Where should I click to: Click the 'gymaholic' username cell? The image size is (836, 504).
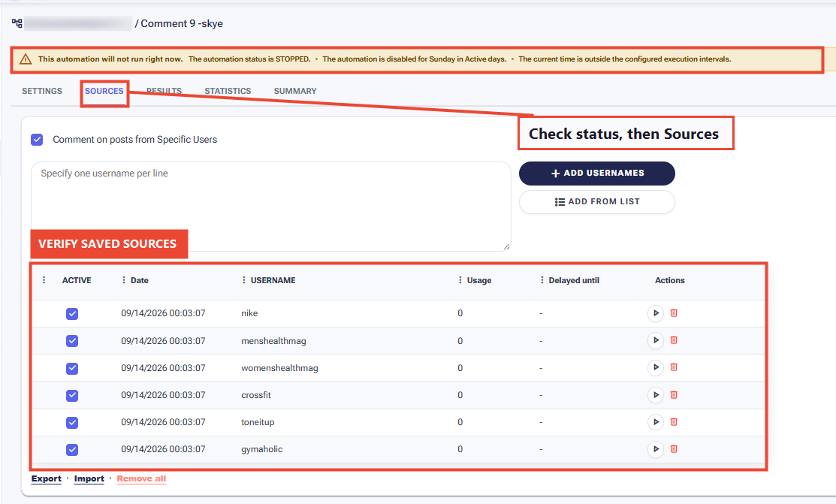(x=262, y=450)
